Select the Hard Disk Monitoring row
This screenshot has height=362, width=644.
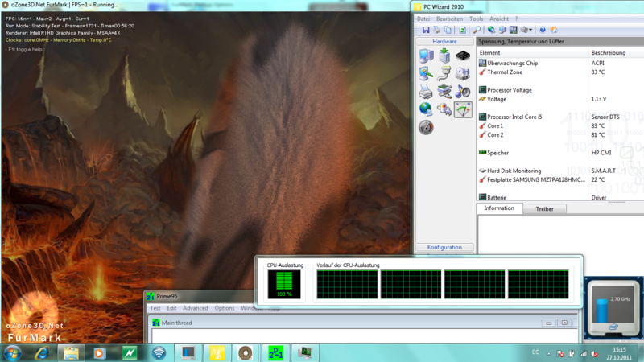(x=560, y=171)
